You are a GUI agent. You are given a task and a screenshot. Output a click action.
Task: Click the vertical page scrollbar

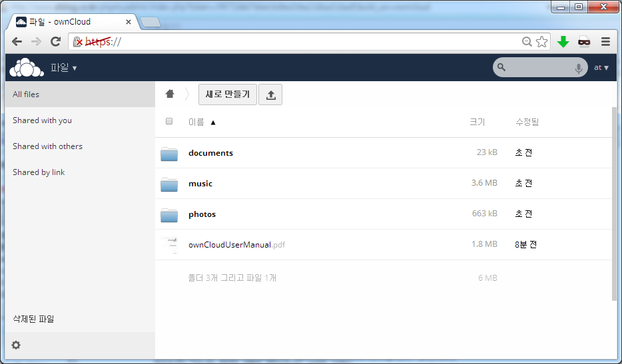click(x=614, y=204)
